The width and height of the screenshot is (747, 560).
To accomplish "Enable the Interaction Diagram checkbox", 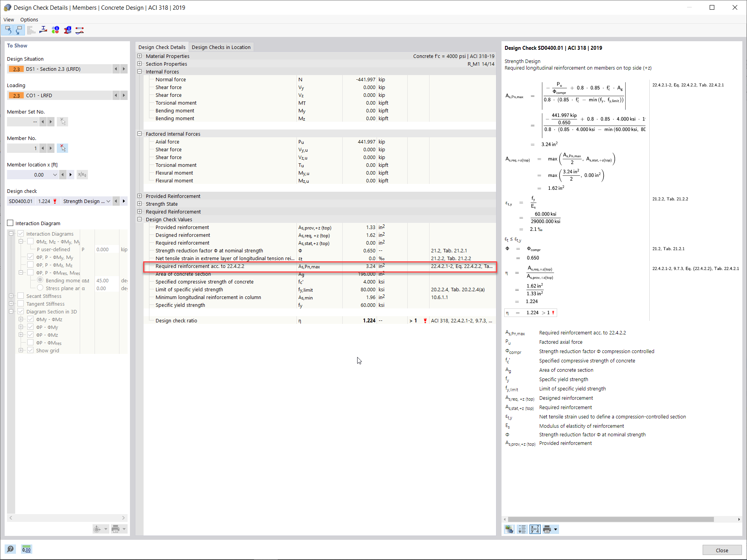I will 11,223.
